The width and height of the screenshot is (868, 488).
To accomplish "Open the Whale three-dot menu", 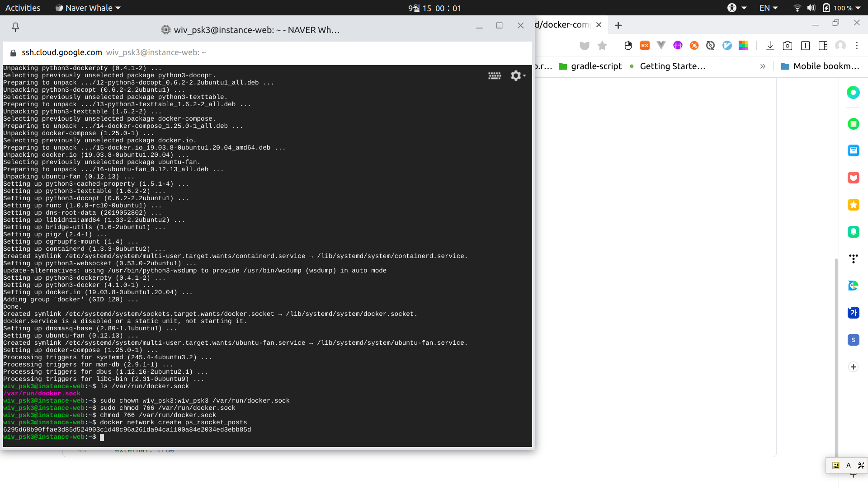I will pyautogui.click(x=857, y=46).
